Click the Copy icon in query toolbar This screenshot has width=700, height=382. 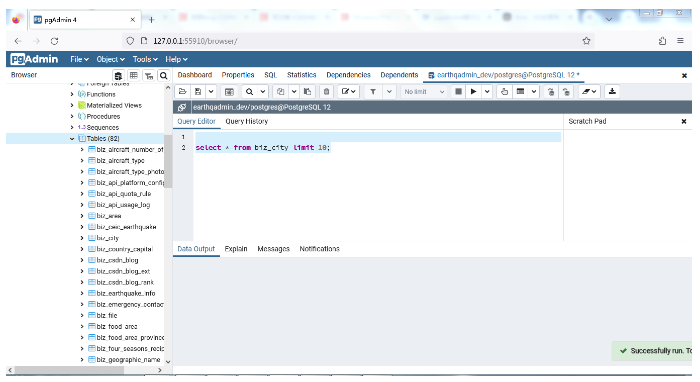click(280, 91)
